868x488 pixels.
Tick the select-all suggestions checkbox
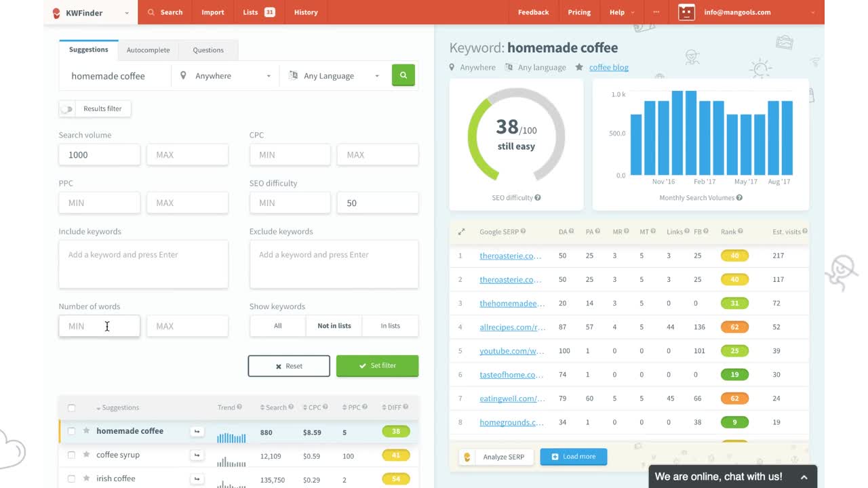tap(71, 408)
